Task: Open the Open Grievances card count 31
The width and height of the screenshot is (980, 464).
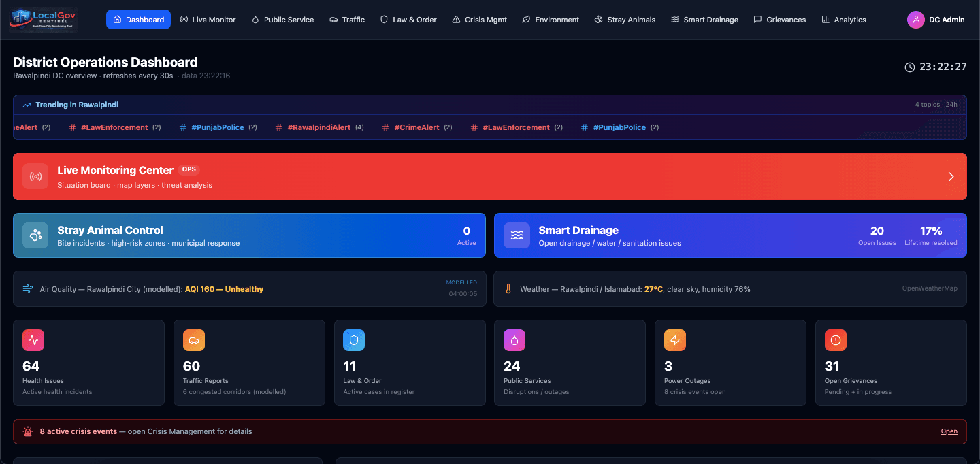Action: tap(832, 366)
